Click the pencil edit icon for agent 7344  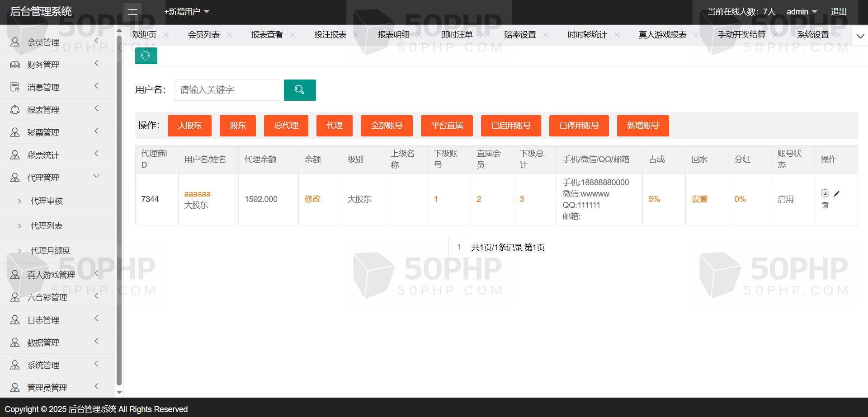[836, 194]
